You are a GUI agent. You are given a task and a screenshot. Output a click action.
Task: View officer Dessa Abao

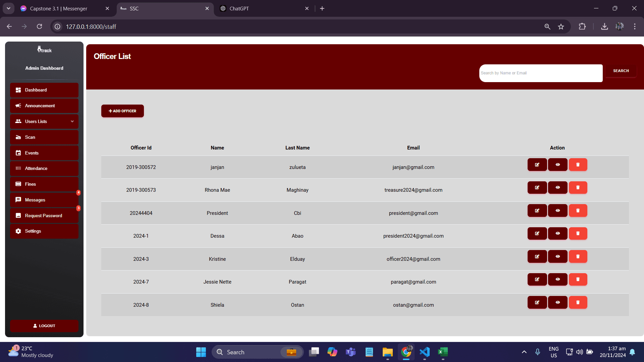557,234
